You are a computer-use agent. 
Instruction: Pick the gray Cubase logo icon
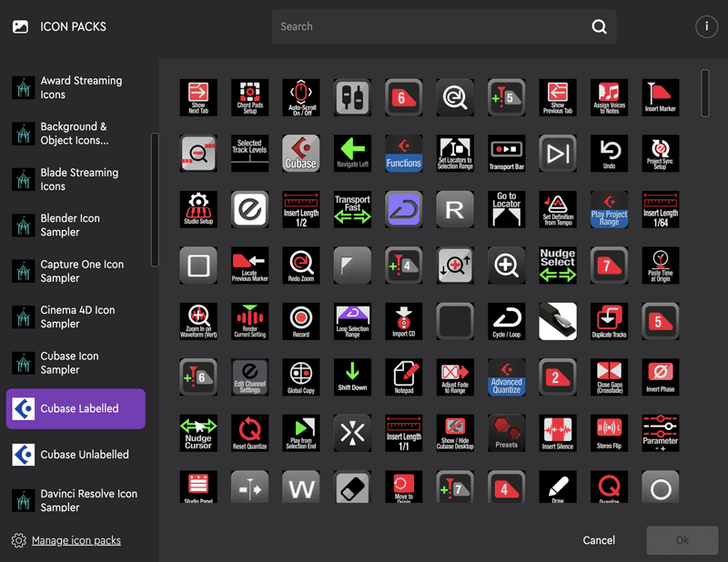point(301,153)
